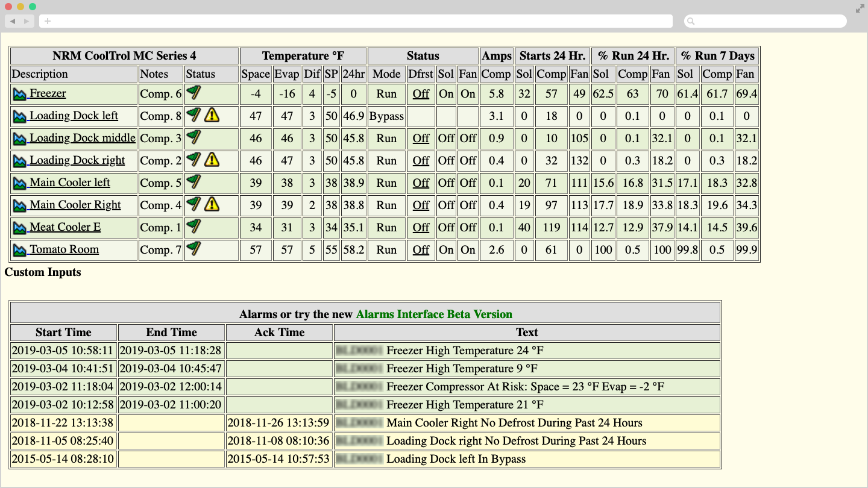Open the Main Cooler Right chart icon
The width and height of the screenshot is (868, 488).
pos(20,205)
